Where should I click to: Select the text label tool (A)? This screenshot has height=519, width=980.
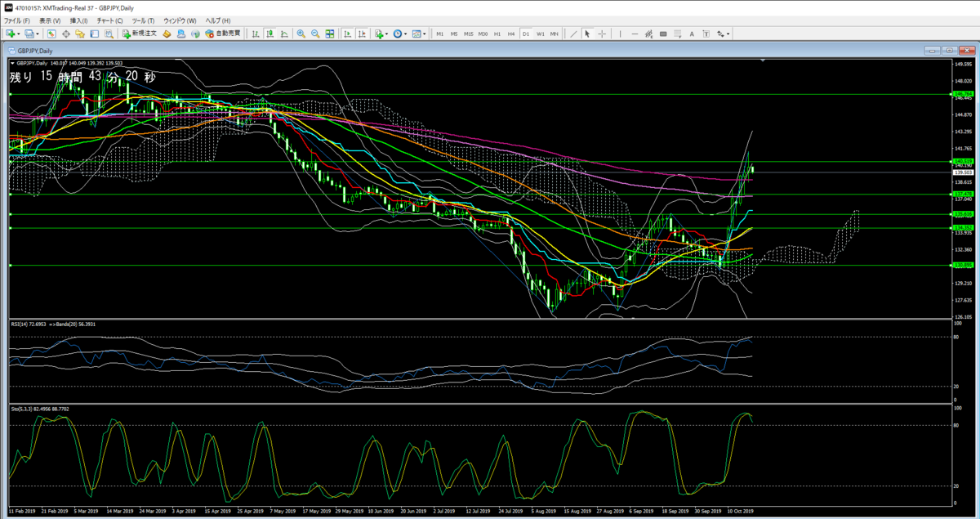click(x=692, y=34)
